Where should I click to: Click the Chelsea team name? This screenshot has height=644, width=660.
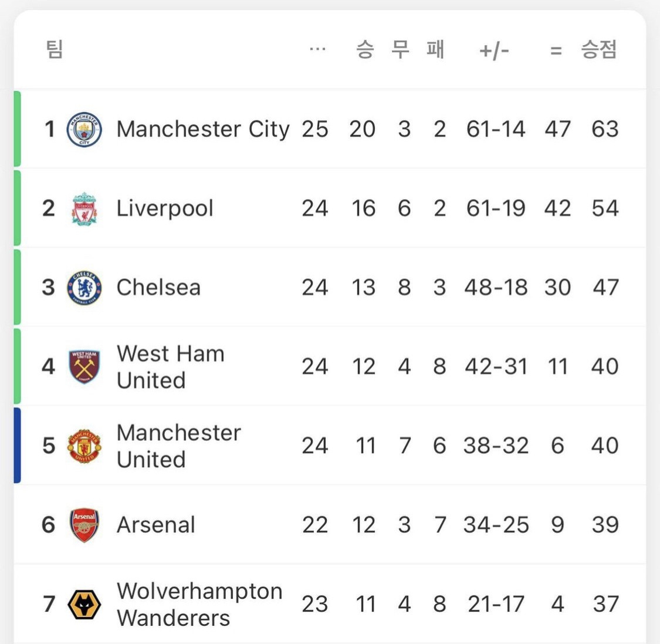pyautogui.click(x=158, y=287)
